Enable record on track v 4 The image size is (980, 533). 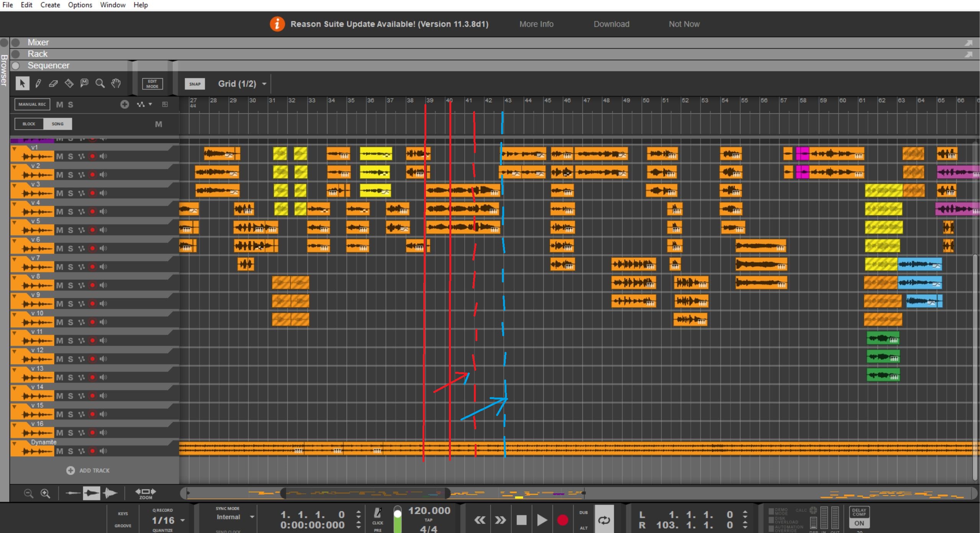[x=92, y=211]
